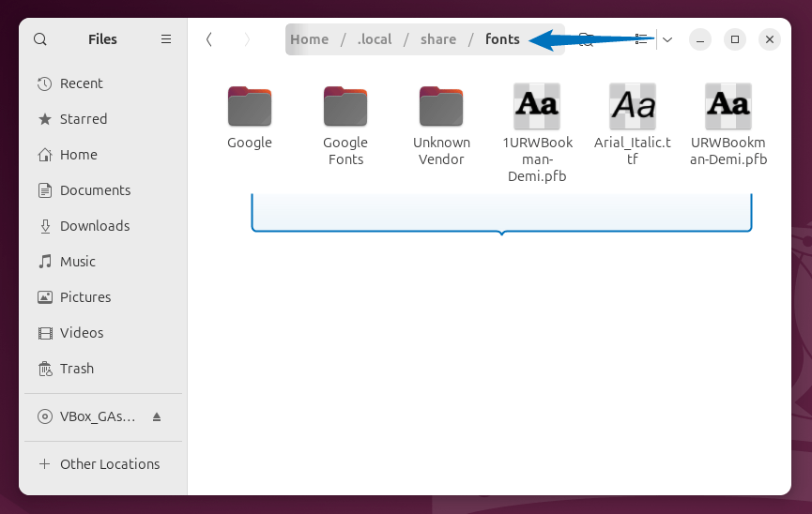Select the 1URWBookman-Demi.pfb font icon
The width and height of the screenshot is (812, 514).
pyautogui.click(x=537, y=106)
